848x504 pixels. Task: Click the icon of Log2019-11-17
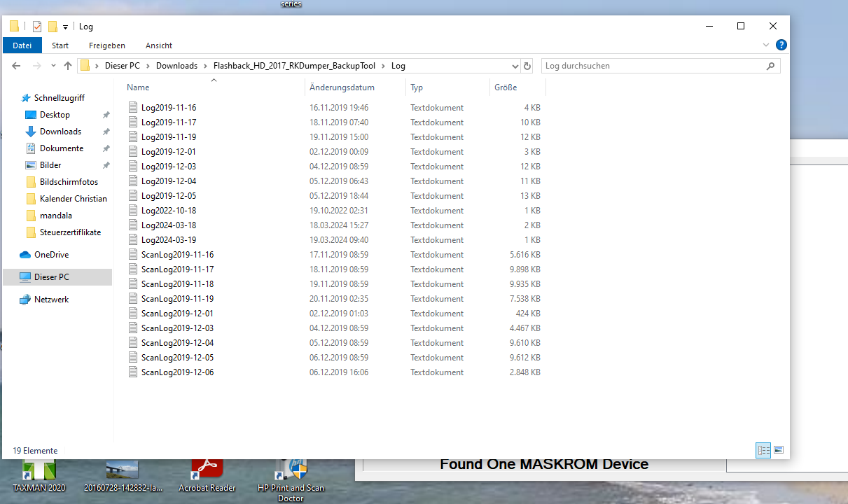click(133, 122)
